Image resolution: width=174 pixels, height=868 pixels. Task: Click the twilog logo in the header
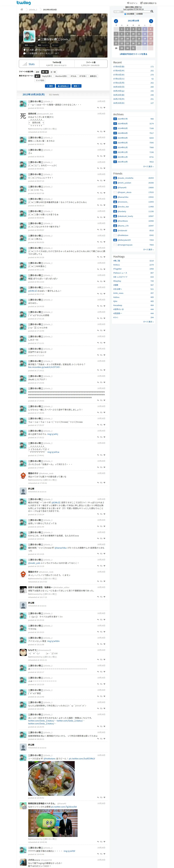tap(23, 3)
